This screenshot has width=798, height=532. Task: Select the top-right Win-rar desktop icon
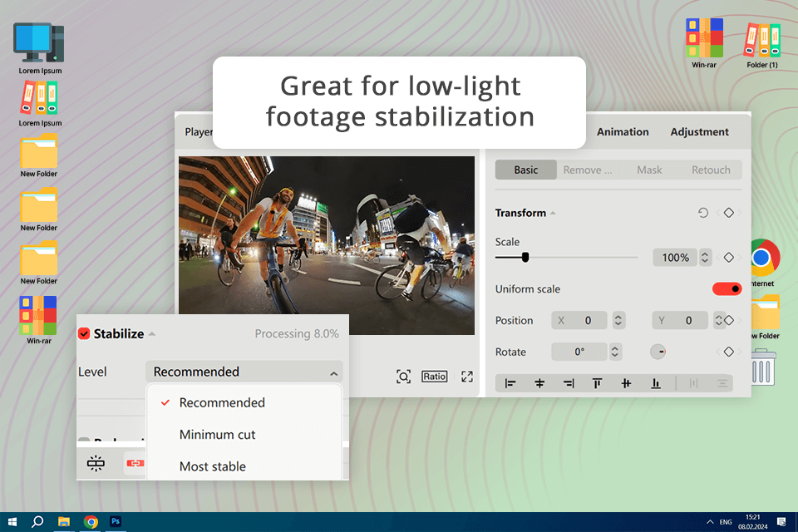click(x=704, y=44)
